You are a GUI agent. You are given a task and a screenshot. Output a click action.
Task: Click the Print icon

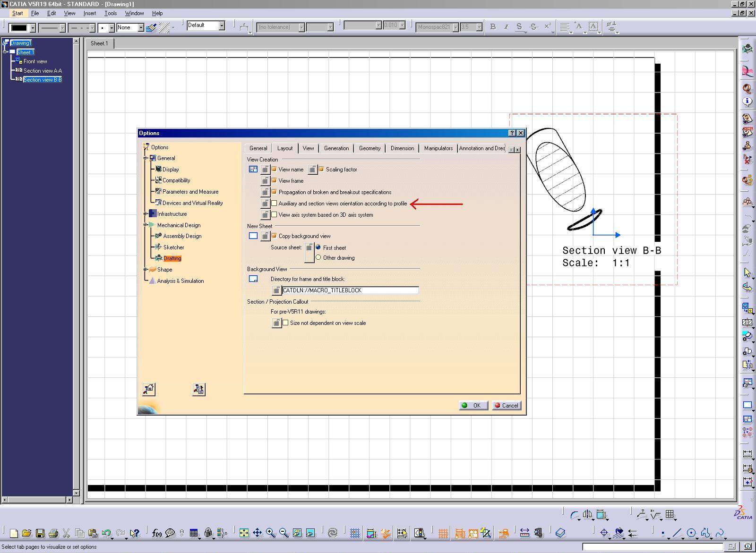(53, 533)
